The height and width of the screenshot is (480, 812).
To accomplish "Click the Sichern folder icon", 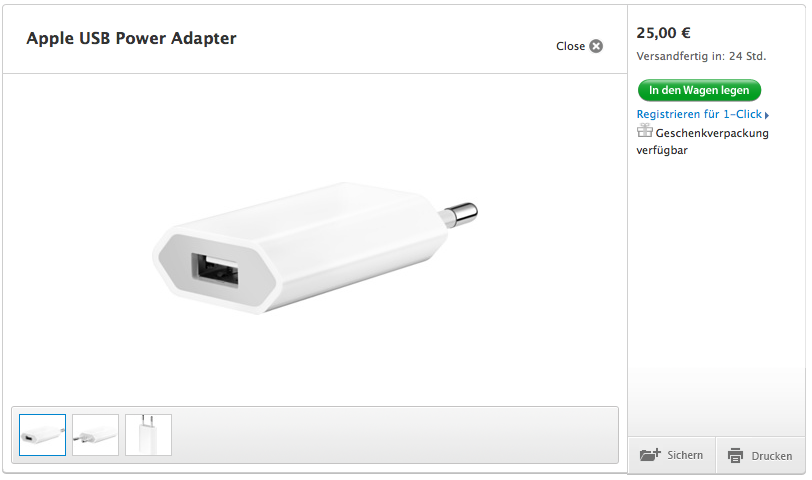I will click(650, 455).
